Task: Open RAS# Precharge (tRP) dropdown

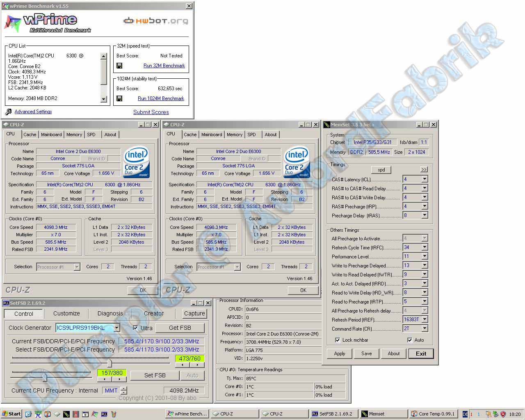Action: click(x=425, y=206)
